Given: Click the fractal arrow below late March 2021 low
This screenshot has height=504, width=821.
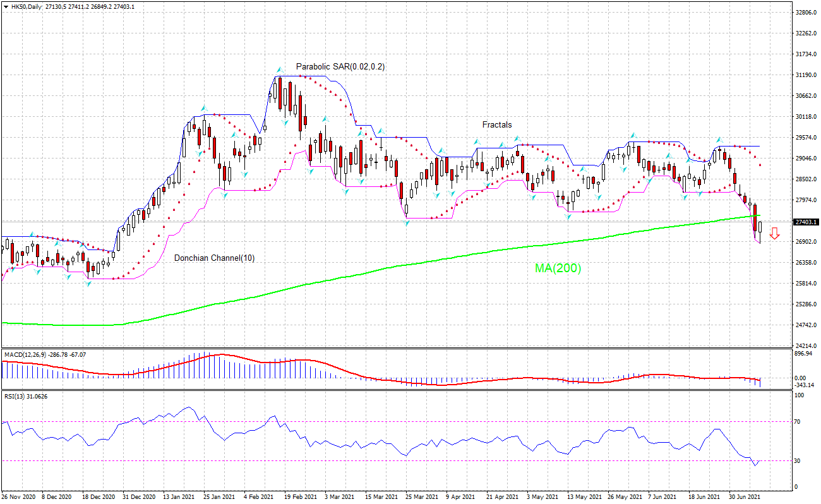Looking at the screenshot, I should [406, 222].
